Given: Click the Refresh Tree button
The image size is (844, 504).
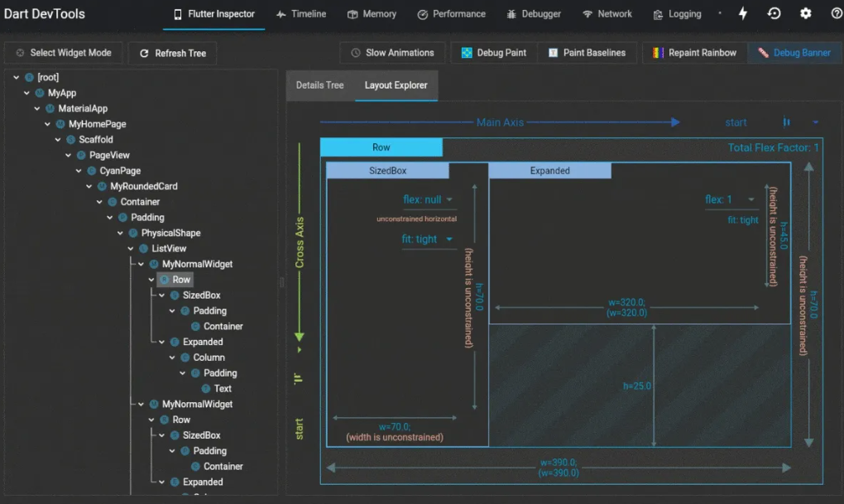Looking at the screenshot, I should point(173,53).
